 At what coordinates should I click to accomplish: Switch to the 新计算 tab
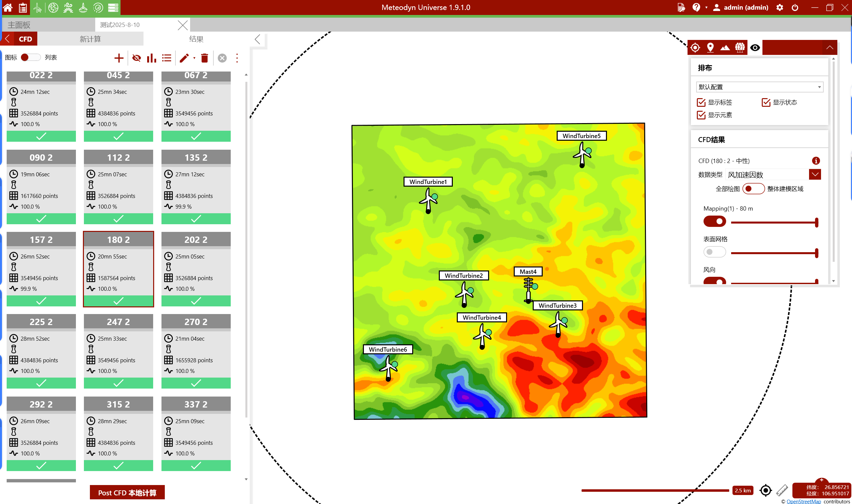[90, 39]
